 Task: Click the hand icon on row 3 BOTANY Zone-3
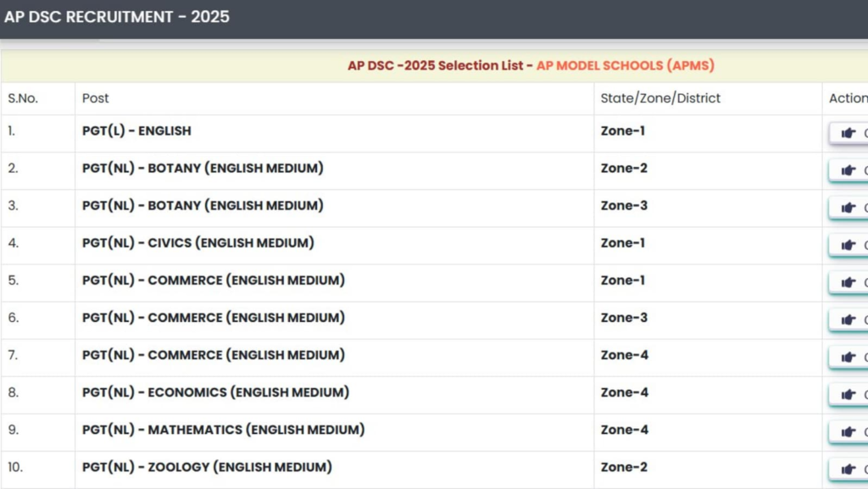(848, 208)
